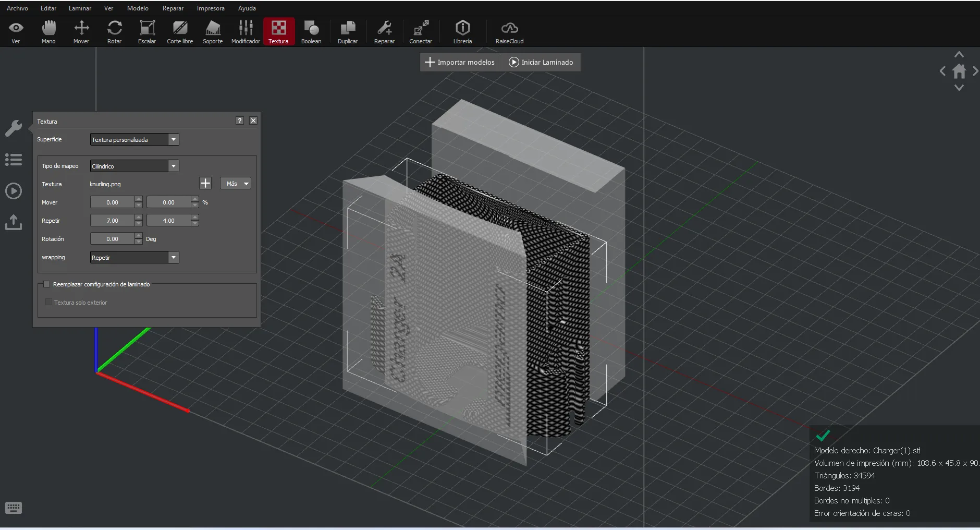
Task: Click Importar modelos button
Action: 460,62
